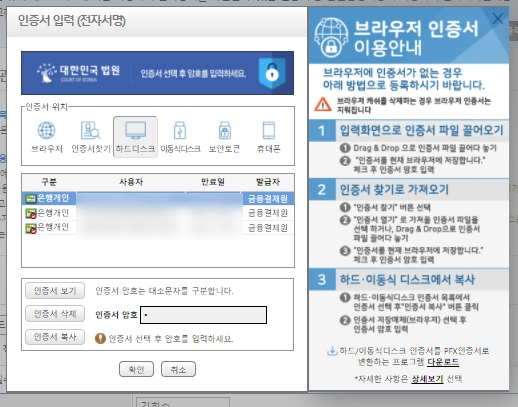Screen dimensions: 518x407
Task: Sort by the 구분 column header
Action: 49,182
